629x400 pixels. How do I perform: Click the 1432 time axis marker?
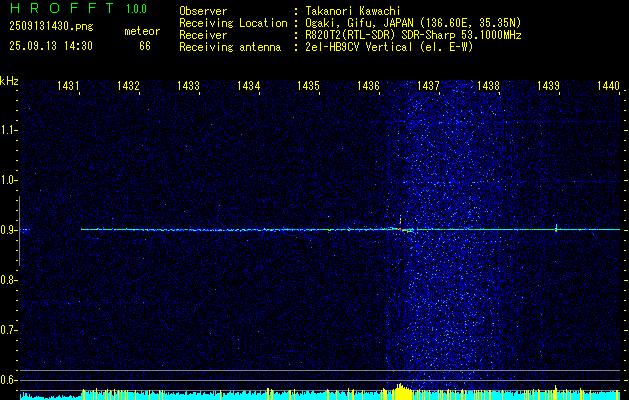click(128, 85)
